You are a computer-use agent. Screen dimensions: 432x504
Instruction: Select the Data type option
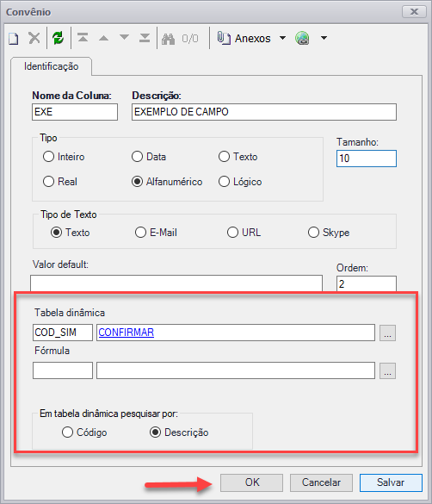click(149, 157)
